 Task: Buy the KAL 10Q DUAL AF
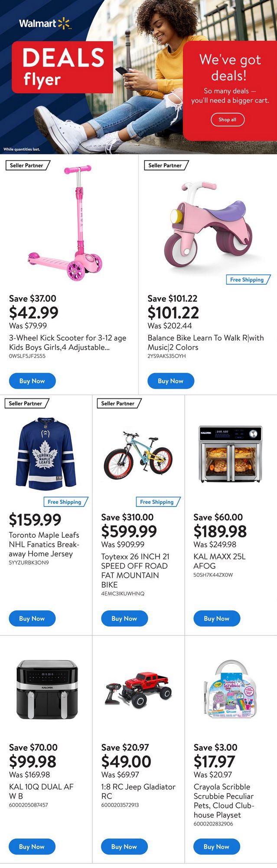coord(32,846)
